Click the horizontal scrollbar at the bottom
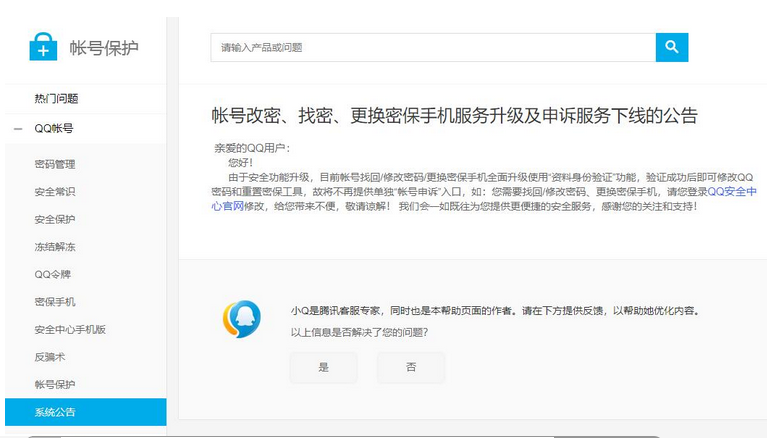The width and height of the screenshot is (767, 438). point(342,436)
